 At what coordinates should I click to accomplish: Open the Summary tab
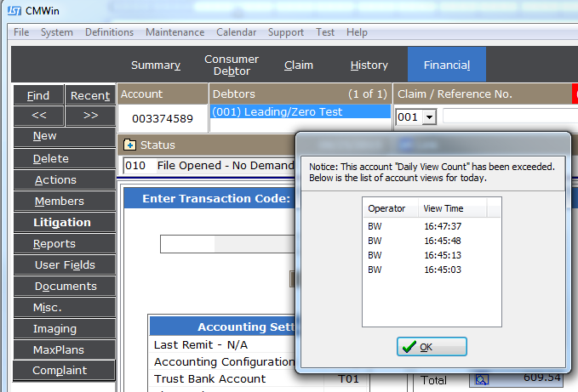pos(155,65)
